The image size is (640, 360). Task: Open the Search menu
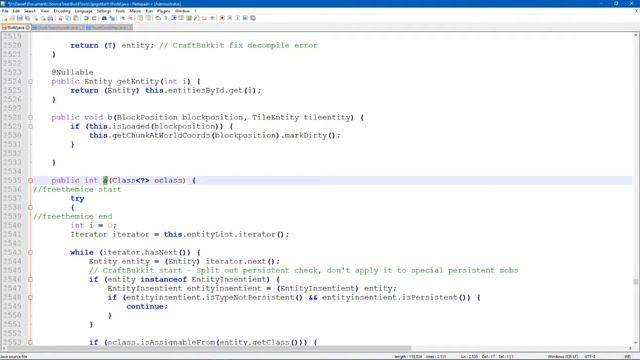[30, 11]
